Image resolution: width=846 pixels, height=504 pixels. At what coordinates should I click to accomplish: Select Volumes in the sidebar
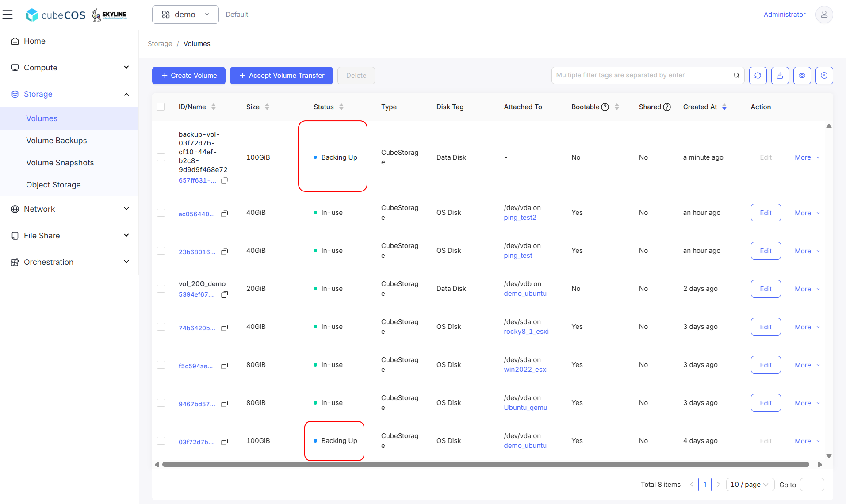[x=69, y=118]
